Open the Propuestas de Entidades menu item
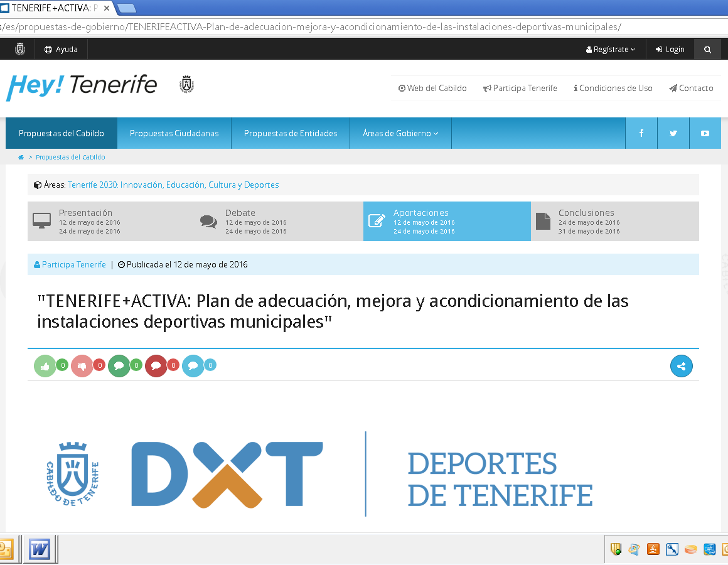The width and height of the screenshot is (728, 565). pyautogui.click(x=291, y=133)
